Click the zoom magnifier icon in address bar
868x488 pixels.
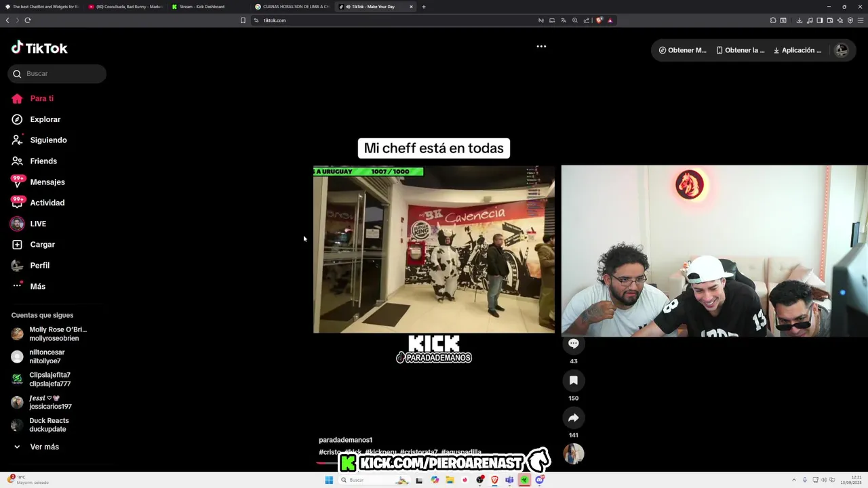[575, 20]
